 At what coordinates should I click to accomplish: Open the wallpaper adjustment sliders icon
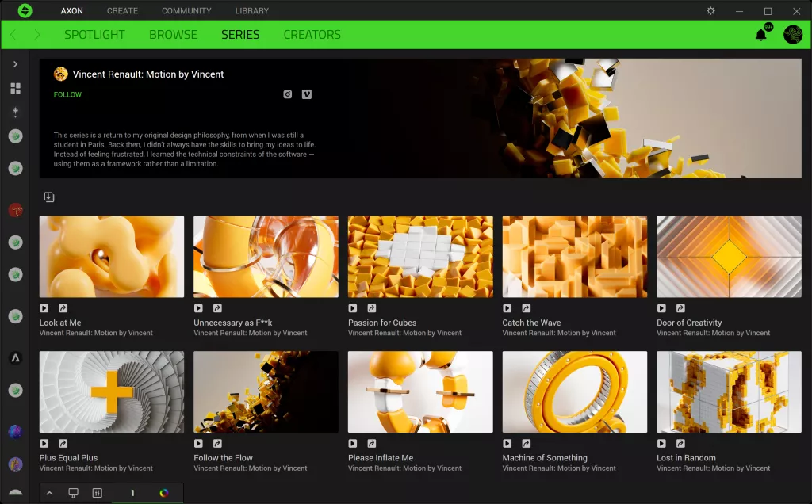[98, 493]
